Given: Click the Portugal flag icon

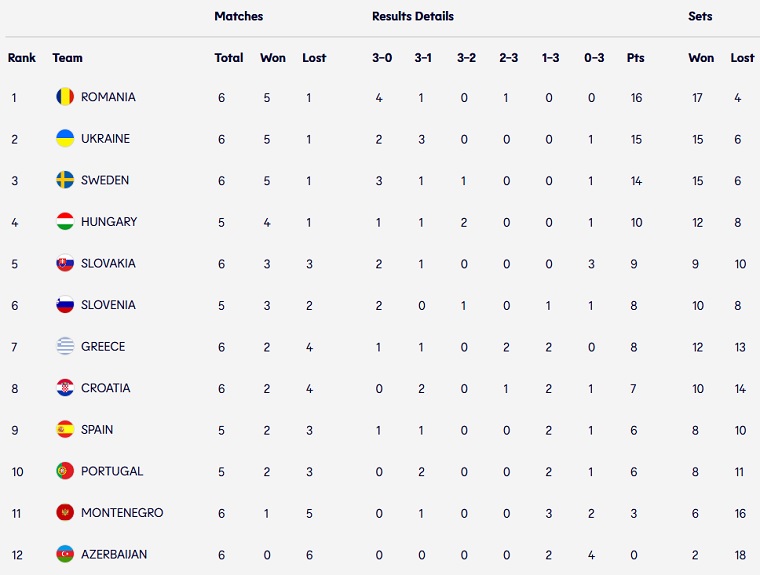Looking at the screenshot, I should point(65,471).
